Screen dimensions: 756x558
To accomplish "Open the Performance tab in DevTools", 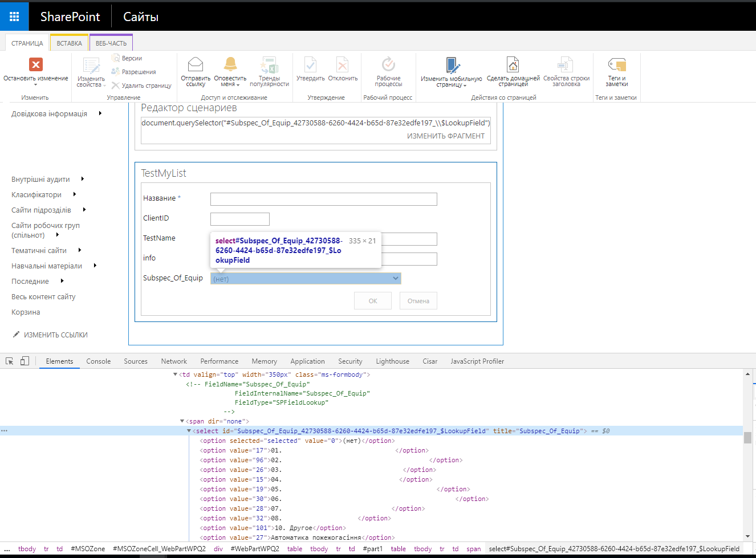I will click(220, 361).
